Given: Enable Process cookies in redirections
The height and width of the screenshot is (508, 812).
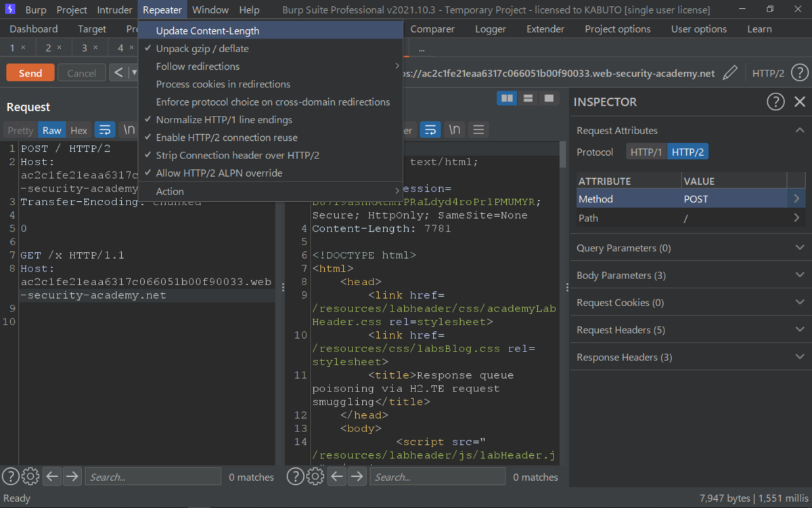Looking at the screenshot, I should [x=270, y=84].
